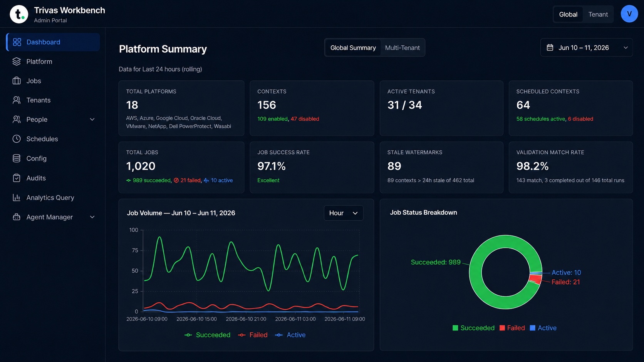This screenshot has width=644, height=362.
Task: Toggle Failed in Job Status Breakdown legend
Action: (512, 328)
